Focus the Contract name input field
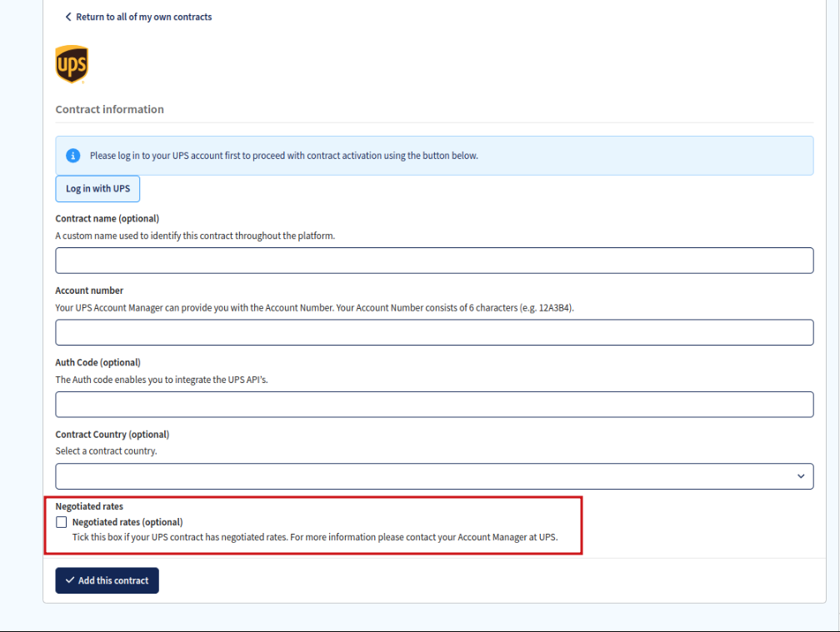 [x=434, y=261]
